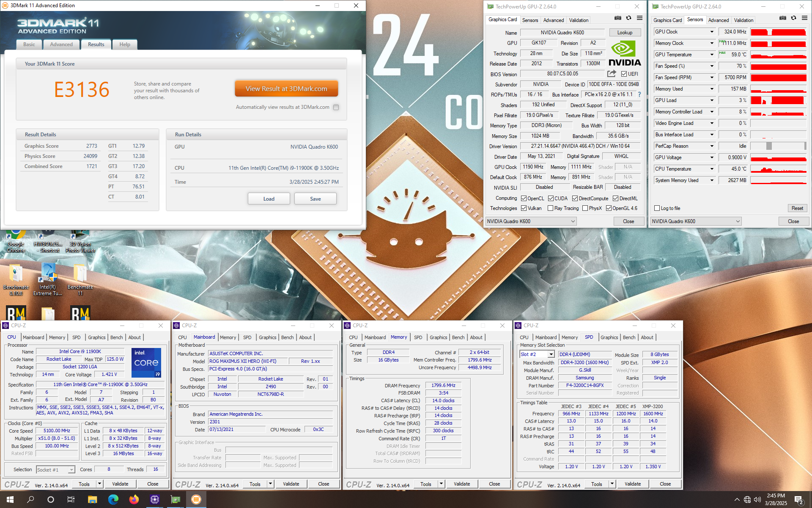Toggle the OpenCL checkbox
Image resolution: width=812 pixels, height=508 pixels.
[524, 199]
